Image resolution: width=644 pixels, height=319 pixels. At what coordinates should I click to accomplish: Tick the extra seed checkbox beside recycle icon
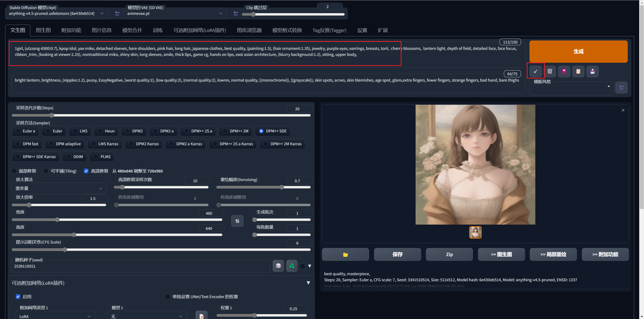[303, 266]
